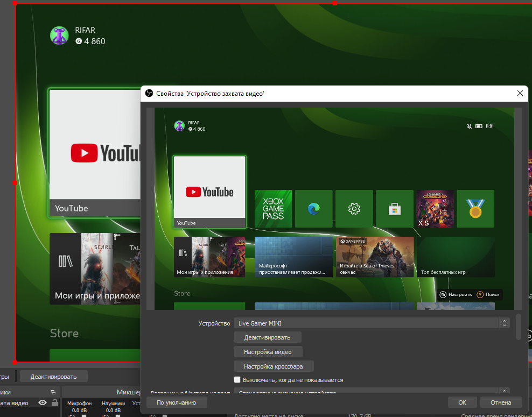This screenshot has height=417, width=532.
Task: Click the gold medal Rewards tile in the dialog preview
Action: (475, 209)
